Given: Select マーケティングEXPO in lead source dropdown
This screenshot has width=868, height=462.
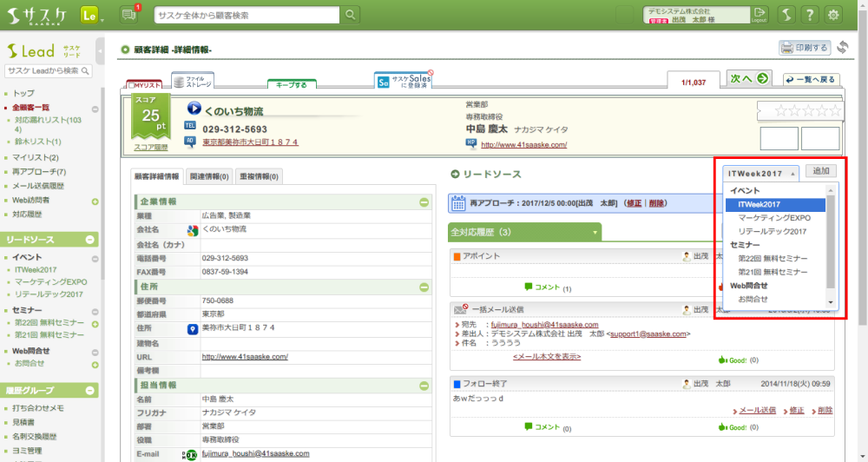Looking at the screenshot, I should pos(773,218).
